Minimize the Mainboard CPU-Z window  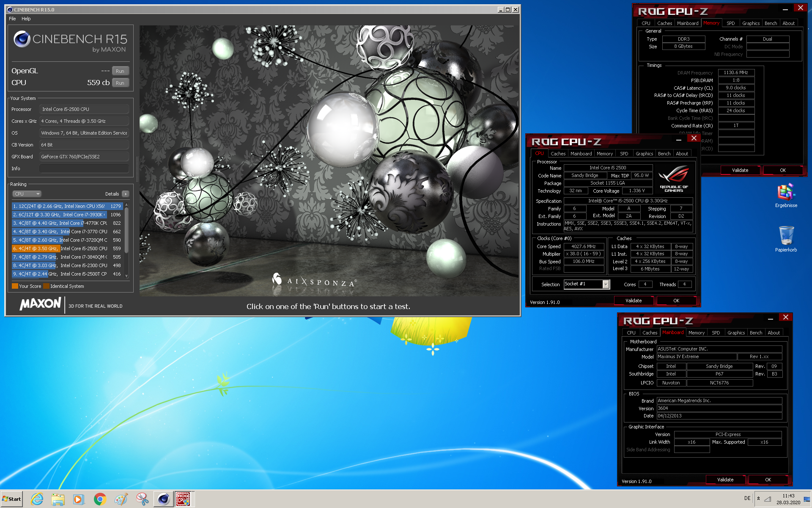[x=771, y=318]
